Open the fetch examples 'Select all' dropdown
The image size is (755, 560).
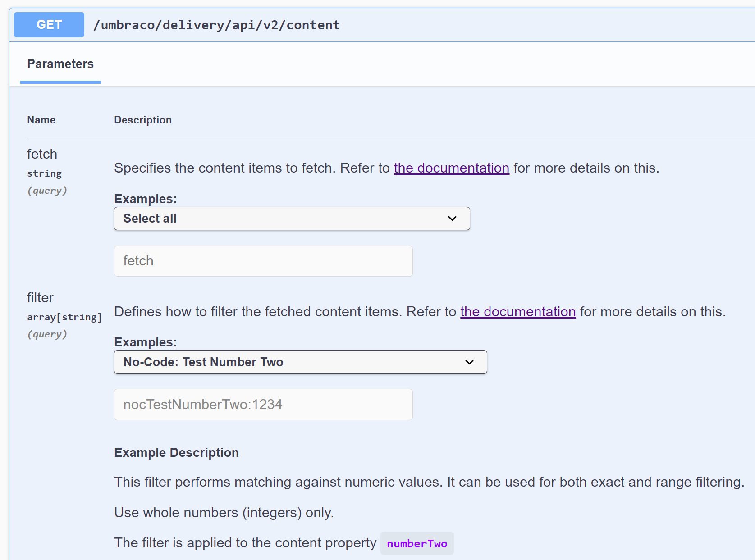click(292, 219)
